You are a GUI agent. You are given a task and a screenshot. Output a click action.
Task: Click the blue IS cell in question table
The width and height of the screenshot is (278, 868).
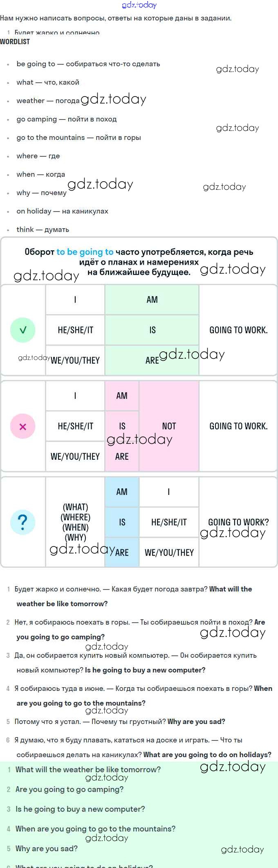click(x=122, y=522)
